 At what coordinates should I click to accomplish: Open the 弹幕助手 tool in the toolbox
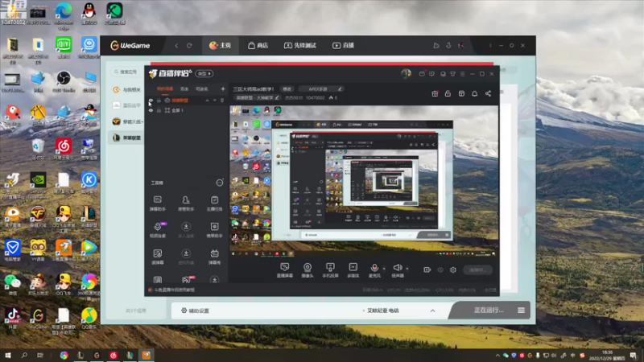157,204
